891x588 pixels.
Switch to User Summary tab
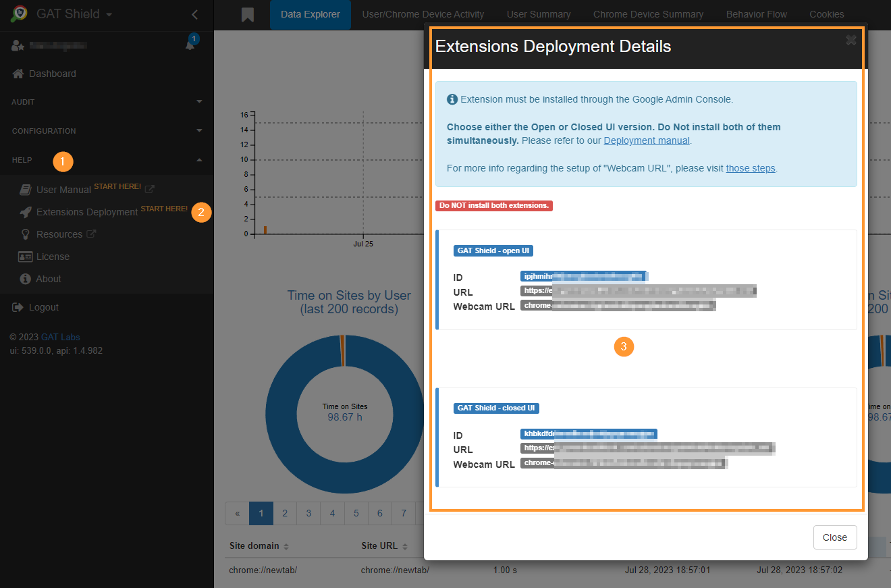[538, 14]
